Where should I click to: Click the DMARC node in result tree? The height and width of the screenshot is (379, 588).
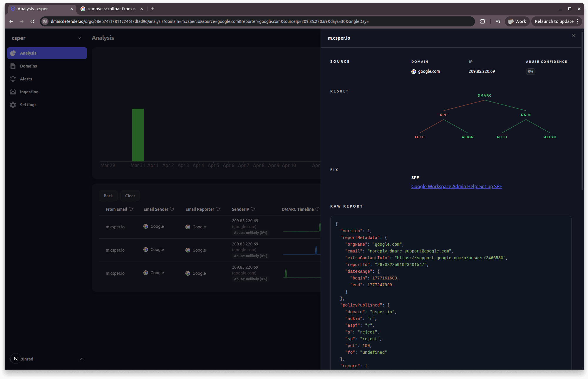(x=485, y=95)
